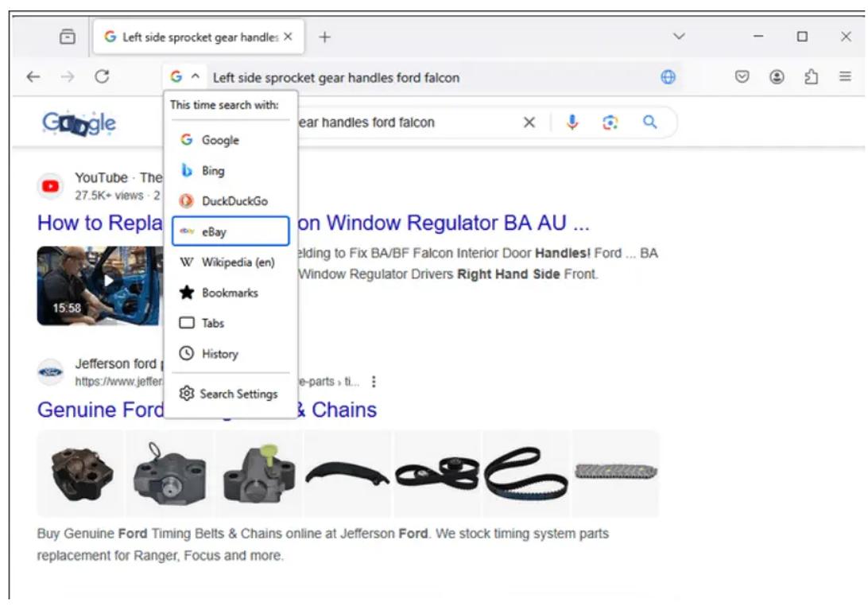Open the timing chain product image
Image resolution: width=868 pixels, height=614 pixels.
[x=615, y=473]
